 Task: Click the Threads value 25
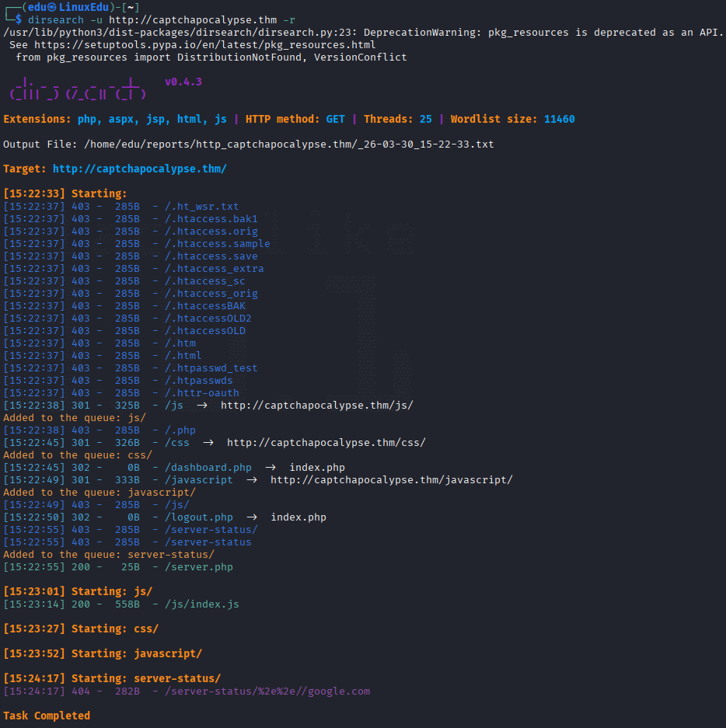pos(425,120)
